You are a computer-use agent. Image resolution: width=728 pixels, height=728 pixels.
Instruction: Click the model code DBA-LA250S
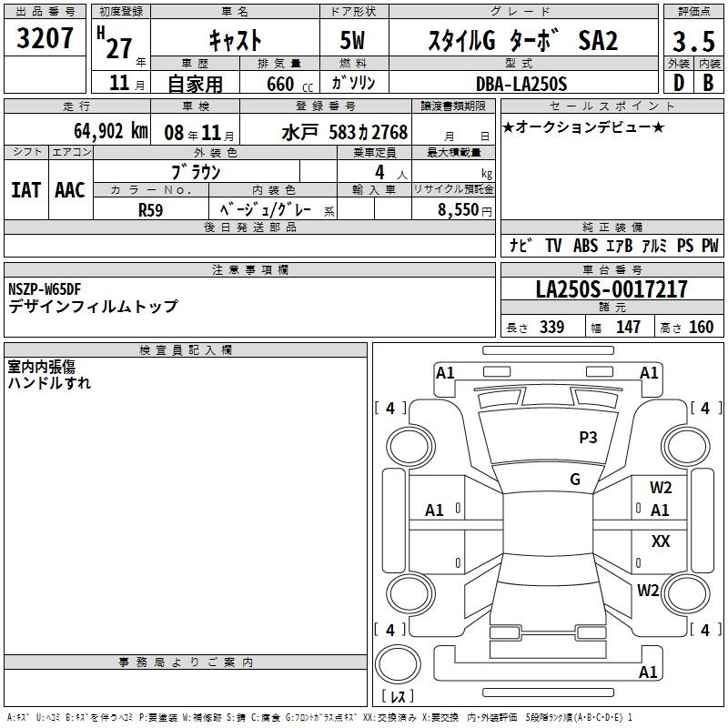point(521,84)
